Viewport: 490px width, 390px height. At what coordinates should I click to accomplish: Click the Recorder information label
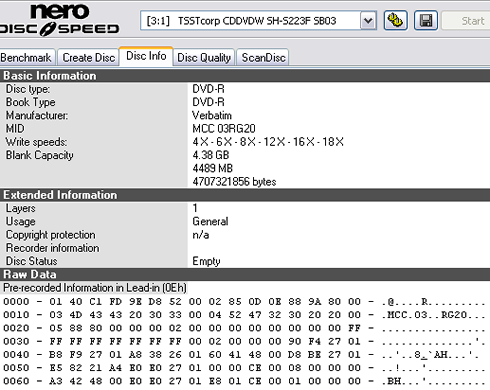[52, 248]
